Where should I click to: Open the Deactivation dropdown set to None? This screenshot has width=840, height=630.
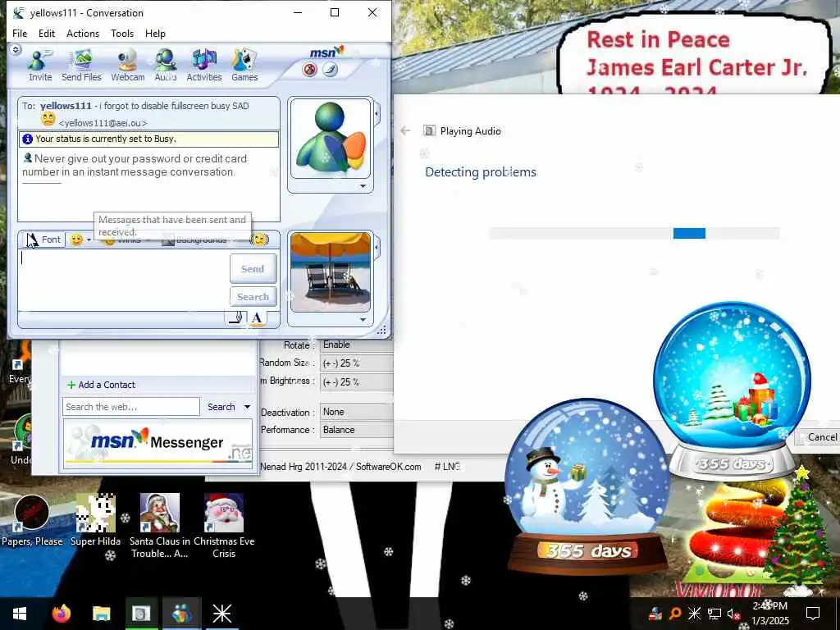coord(357,412)
